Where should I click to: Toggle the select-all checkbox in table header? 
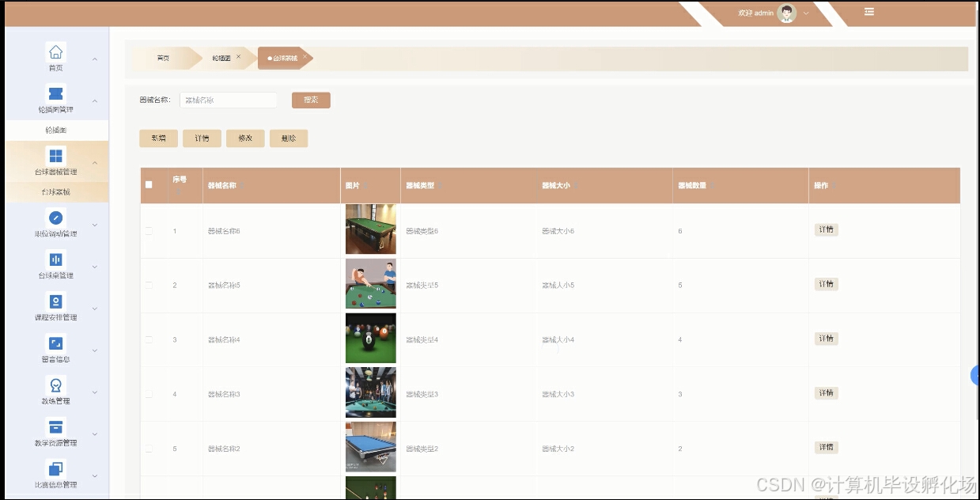point(149,185)
